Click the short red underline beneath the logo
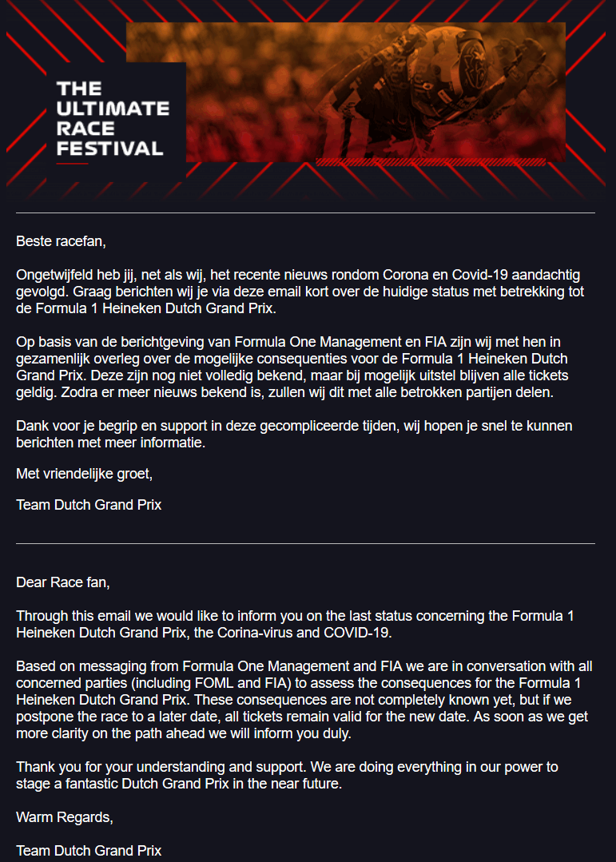Viewport: 616px width, 862px height. pyautogui.click(x=73, y=164)
